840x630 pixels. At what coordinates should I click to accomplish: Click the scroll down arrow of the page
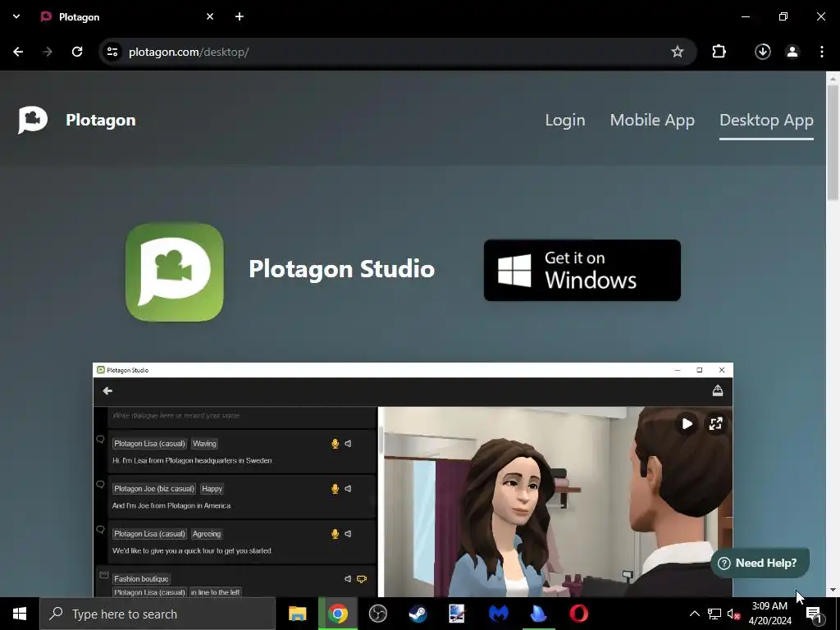point(832,590)
